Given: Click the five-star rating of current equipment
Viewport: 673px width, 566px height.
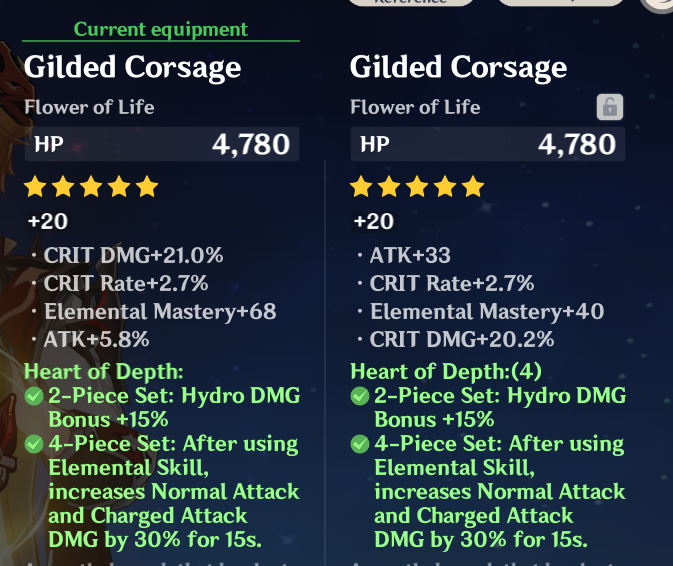Looking at the screenshot, I should pyautogui.click(x=91, y=186).
